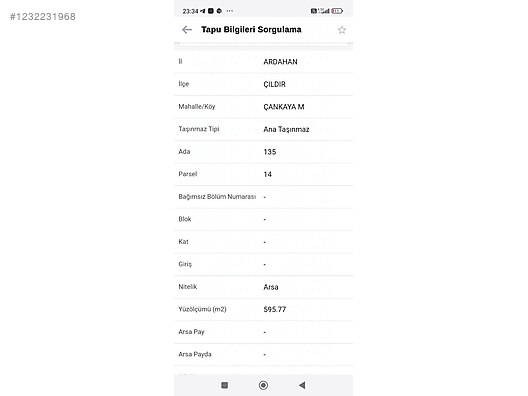Tap the Ada value 135
This screenshot has width=528, height=396.
(x=270, y=152)
